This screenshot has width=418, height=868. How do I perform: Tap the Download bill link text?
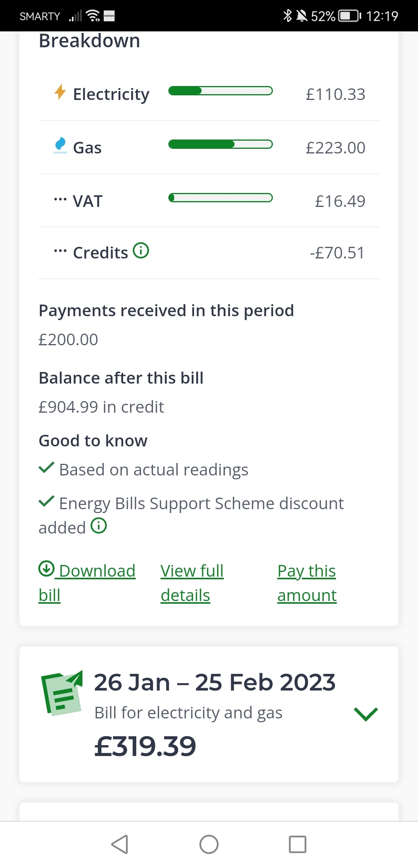(87, 583)
